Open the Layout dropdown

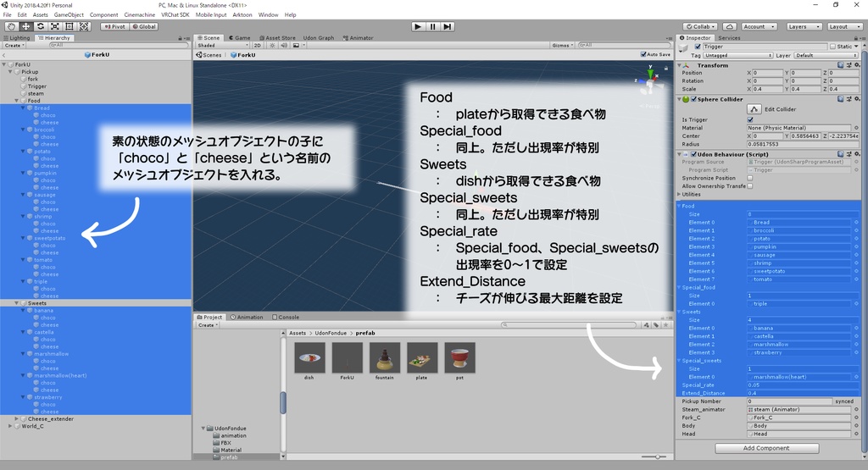tap(845, 26)
